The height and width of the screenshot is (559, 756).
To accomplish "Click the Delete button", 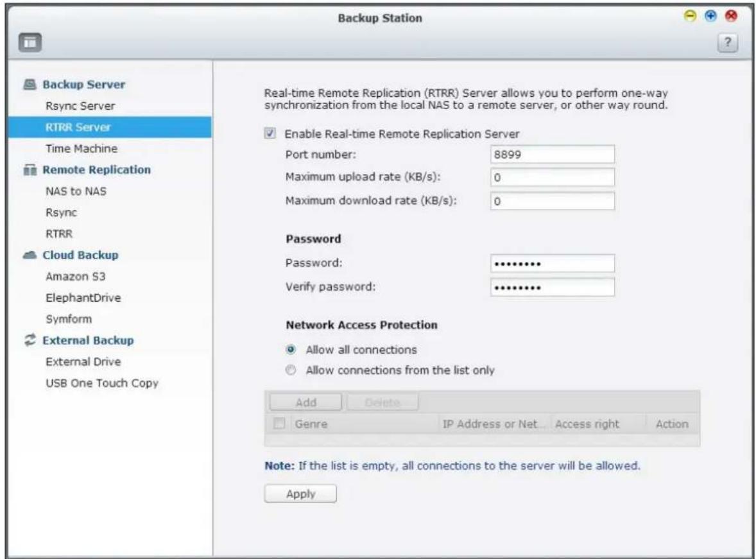I will [382, 402].
